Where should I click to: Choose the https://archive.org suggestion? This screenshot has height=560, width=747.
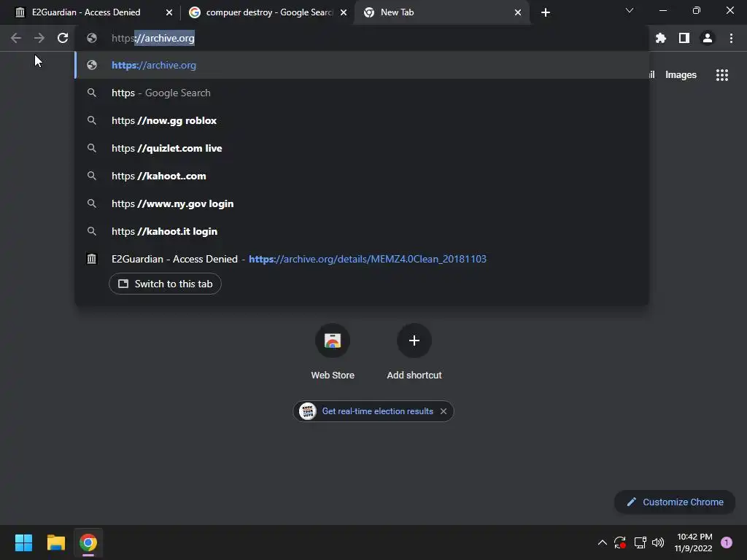362,65
